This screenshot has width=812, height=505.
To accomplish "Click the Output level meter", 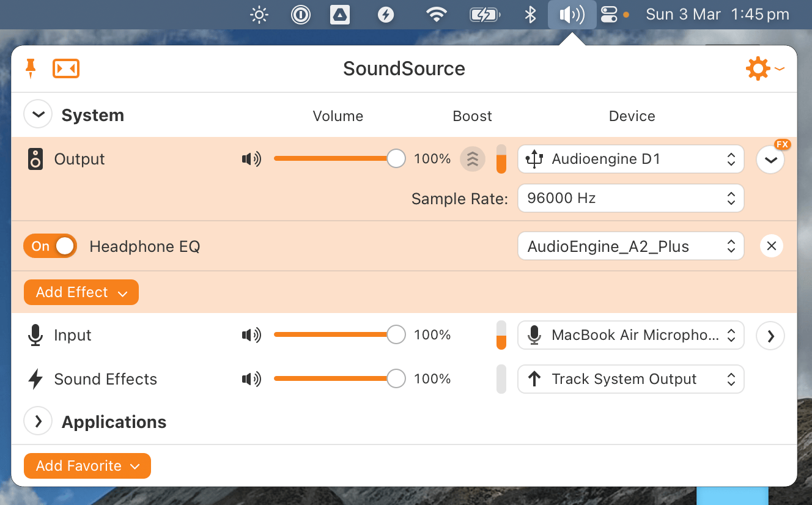I will tap(501, 160).
